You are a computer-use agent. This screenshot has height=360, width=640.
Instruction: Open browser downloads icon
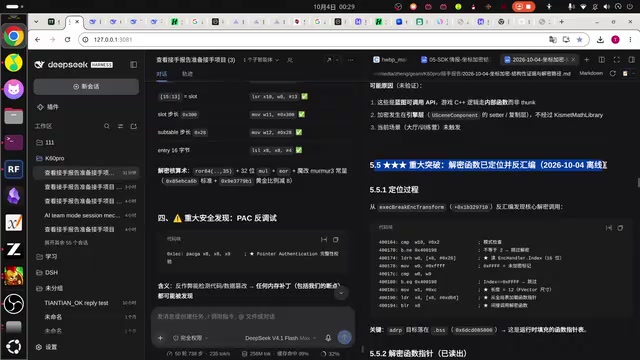(x=600, y=40)
